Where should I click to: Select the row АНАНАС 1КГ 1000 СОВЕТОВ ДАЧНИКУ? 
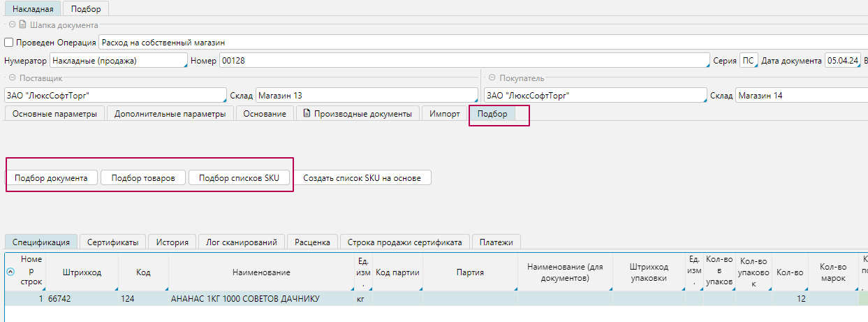(x=244, y=298)
